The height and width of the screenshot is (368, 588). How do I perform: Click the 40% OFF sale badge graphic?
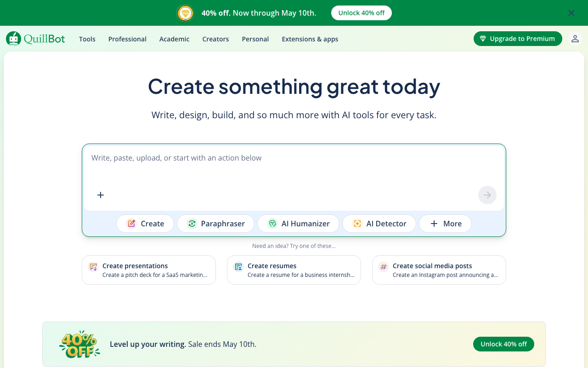[79, 344]
